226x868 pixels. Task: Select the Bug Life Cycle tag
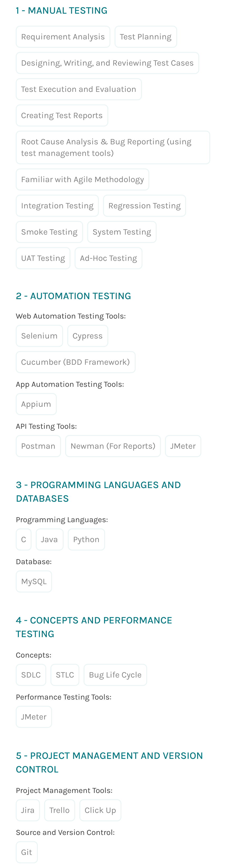(x=115, y=675)
